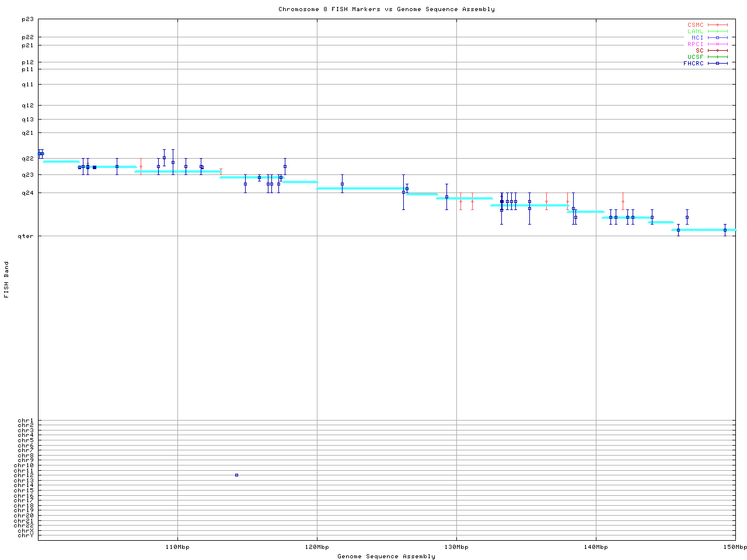Click the 130Mbp x-axis tick label

point(456,547)
